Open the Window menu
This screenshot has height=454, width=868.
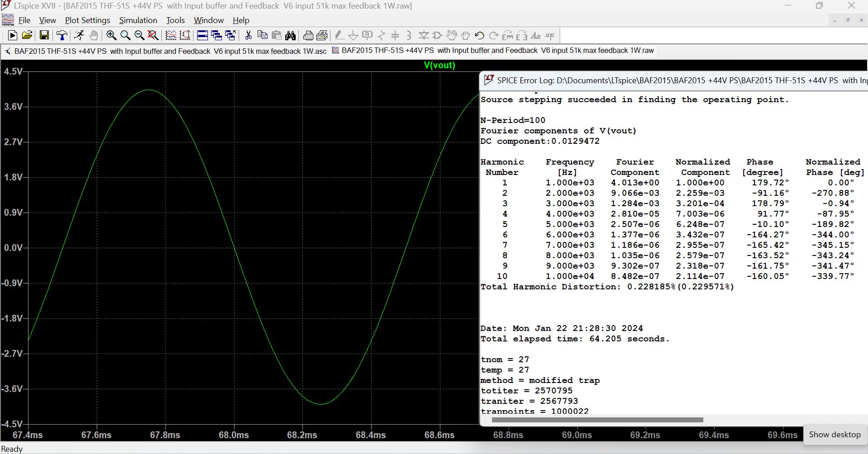pos(209,20)
